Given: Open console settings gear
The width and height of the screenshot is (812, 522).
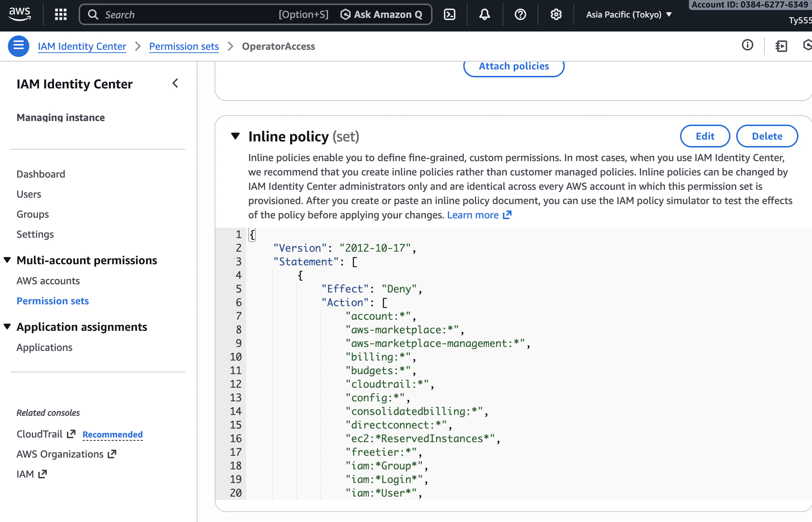Looking at the screenshot, I should pyautogui.click(x=556, y=14).
